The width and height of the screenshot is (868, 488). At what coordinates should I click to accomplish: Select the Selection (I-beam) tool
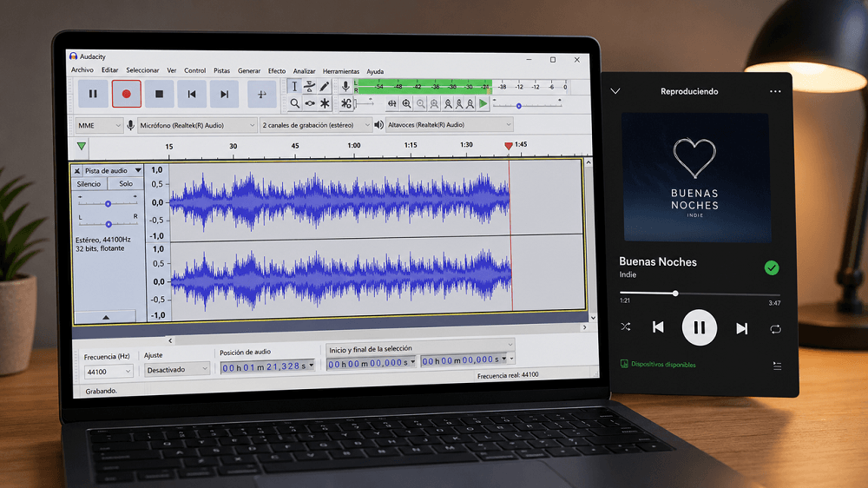[294, 87]
